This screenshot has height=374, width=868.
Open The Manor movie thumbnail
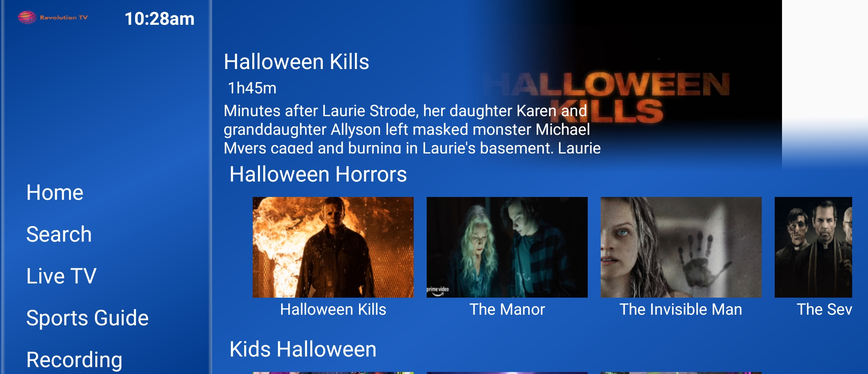[507, 247]
